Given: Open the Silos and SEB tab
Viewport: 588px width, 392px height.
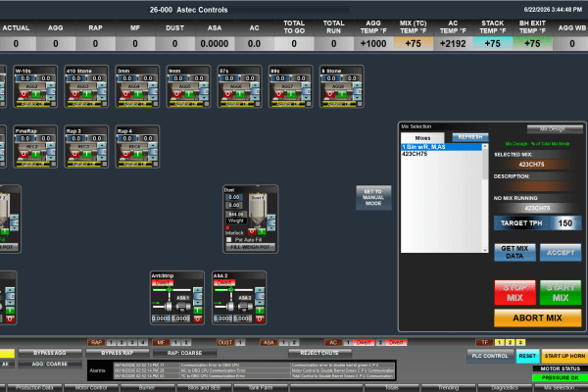Looking at the screenshot, I should (204, 388).
